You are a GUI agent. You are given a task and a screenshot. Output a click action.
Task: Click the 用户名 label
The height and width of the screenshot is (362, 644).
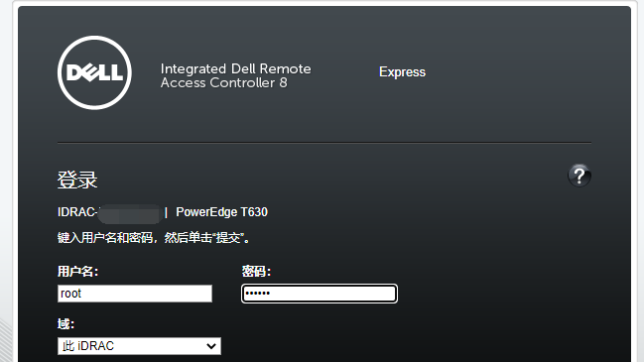tap(77, 272)
